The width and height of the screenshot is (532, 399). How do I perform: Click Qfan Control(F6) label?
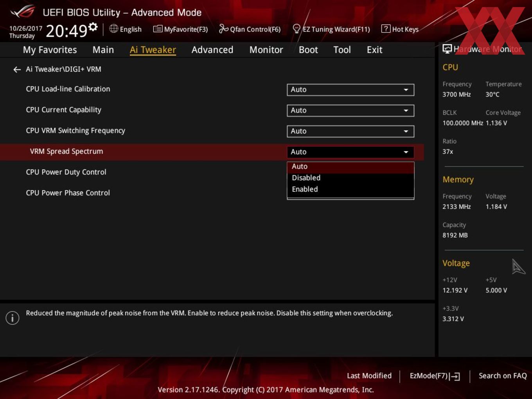[x=255, y=29]
